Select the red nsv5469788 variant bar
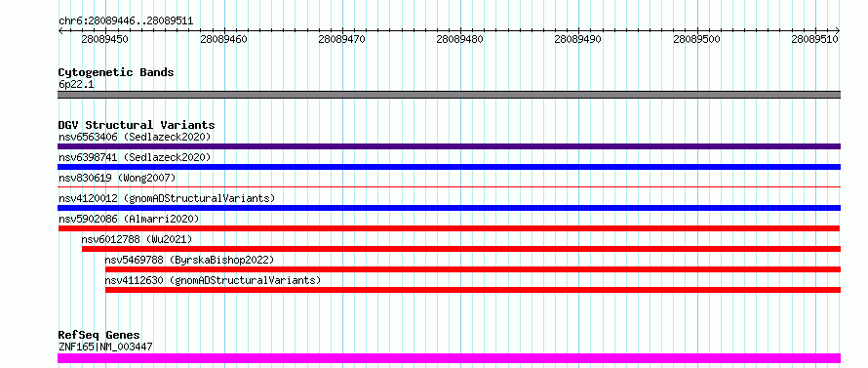 click(473, 269)
